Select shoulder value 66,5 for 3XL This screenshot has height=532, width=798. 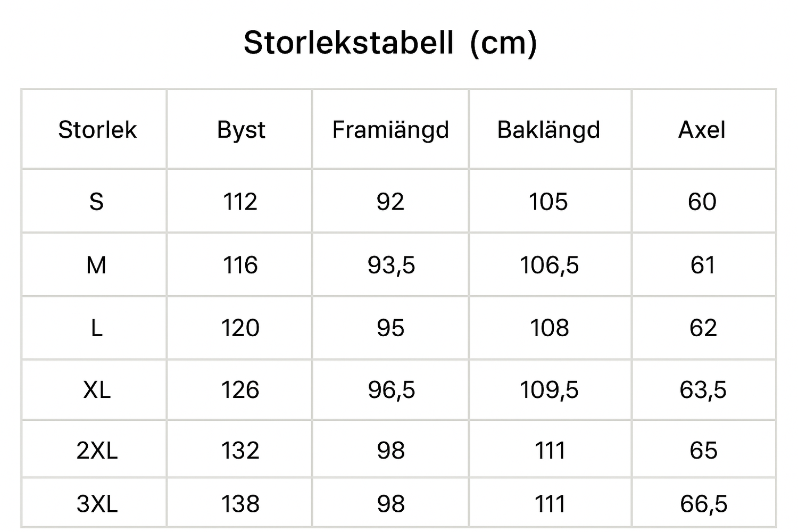[703, 504]
